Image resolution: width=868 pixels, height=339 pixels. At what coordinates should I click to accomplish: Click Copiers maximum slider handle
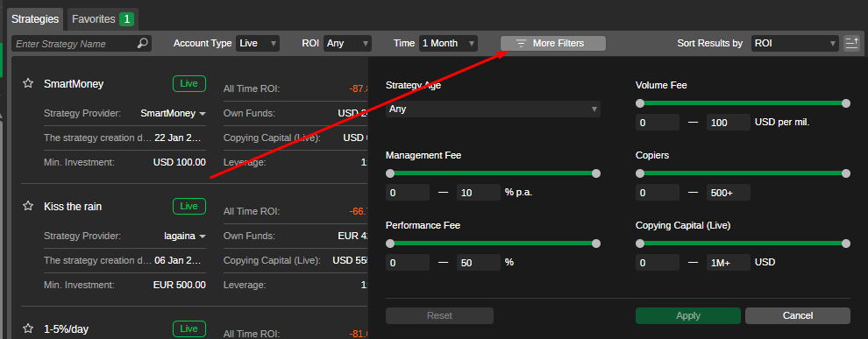845,173
